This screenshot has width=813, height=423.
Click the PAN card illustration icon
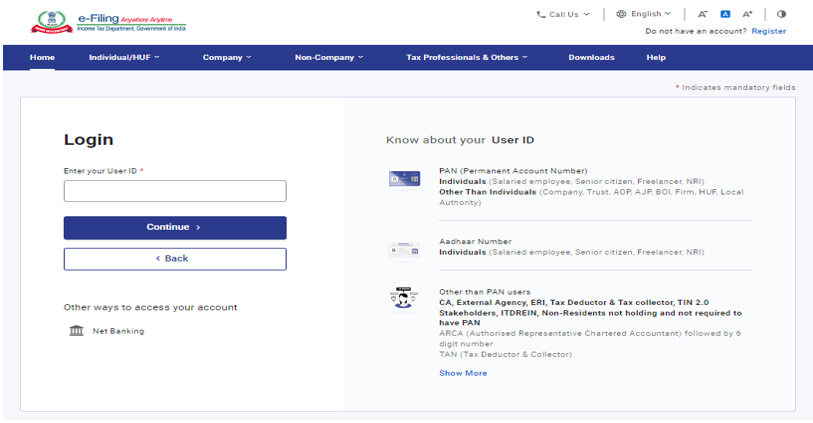coord(404,179)
